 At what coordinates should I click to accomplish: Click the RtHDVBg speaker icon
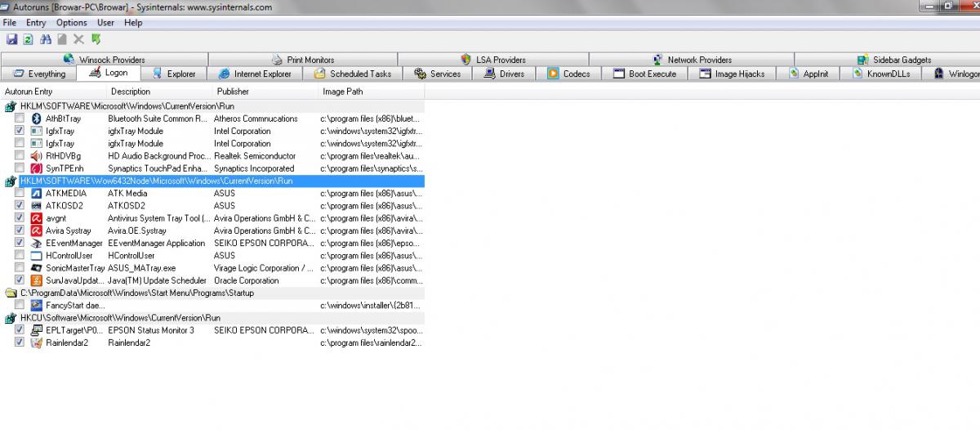tap(36, 156)
